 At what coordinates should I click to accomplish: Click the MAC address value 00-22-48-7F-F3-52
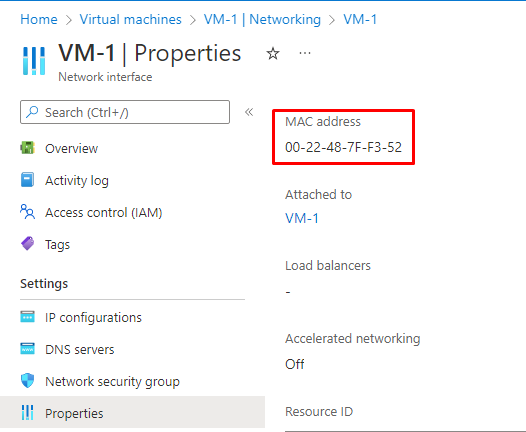click(x=343, y=147)
